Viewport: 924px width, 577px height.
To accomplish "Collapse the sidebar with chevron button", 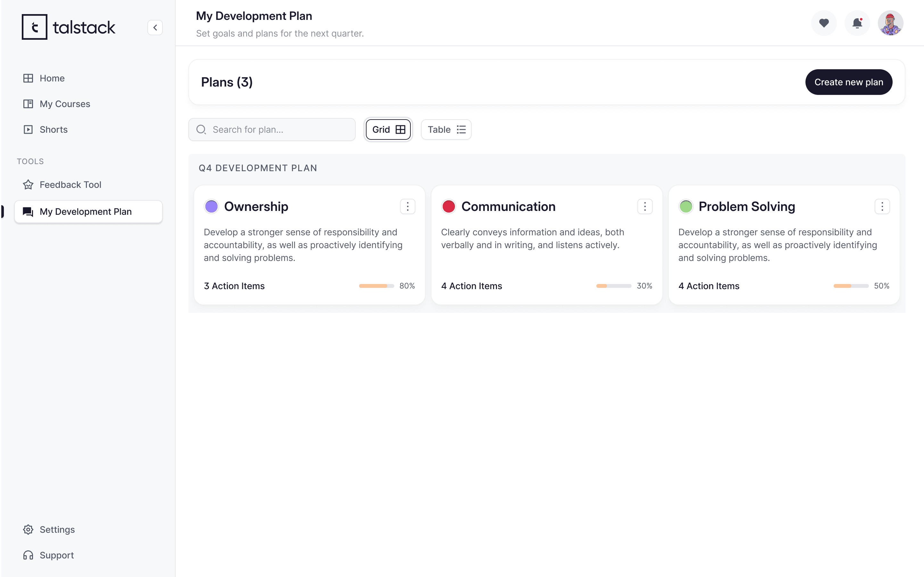I will [155, 28].
